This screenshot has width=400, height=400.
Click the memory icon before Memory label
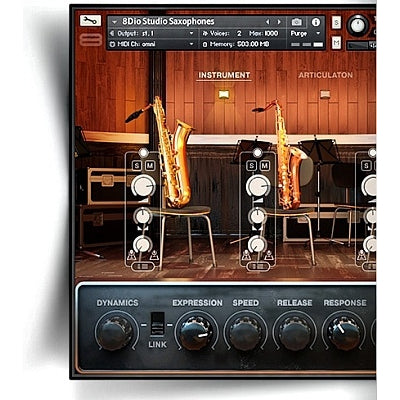point(205,44)
